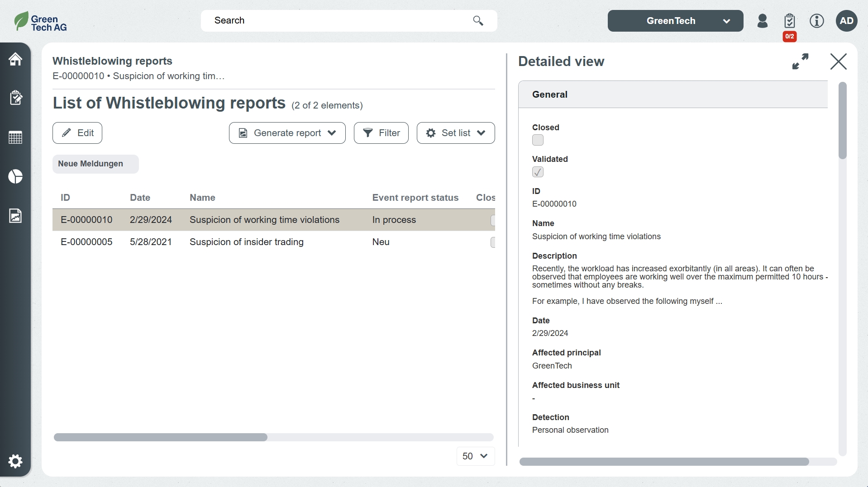
Task: Open the pie chart analytics icon
Action: [x=15, y=176]
